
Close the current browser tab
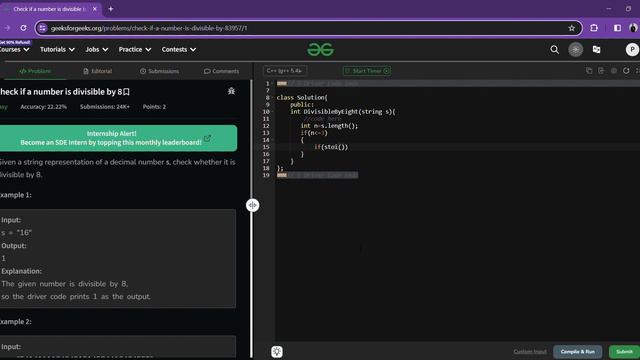click(x=95, y=9)
